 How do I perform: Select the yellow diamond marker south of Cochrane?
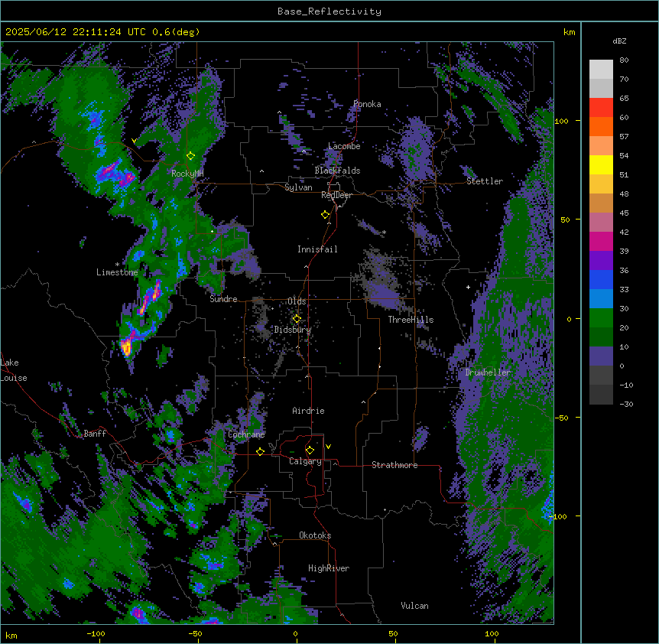[x=260, y=451]
